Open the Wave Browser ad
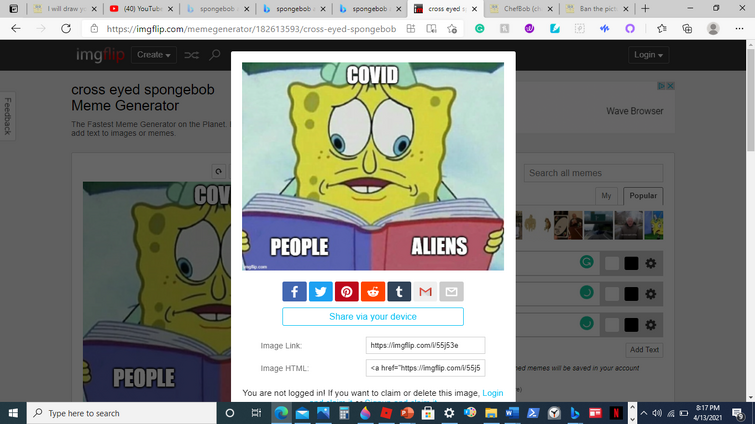This screenshot has height=424, width=755. (x=635, y=111)
